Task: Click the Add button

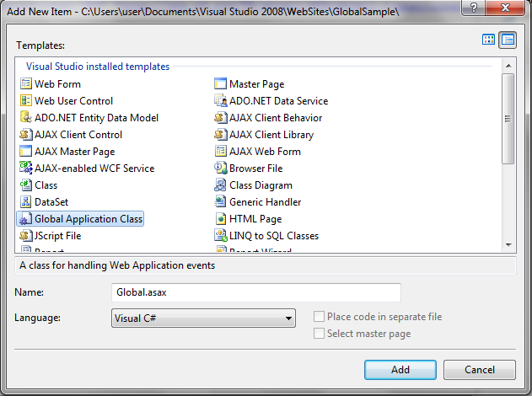Action: (400, 370)
